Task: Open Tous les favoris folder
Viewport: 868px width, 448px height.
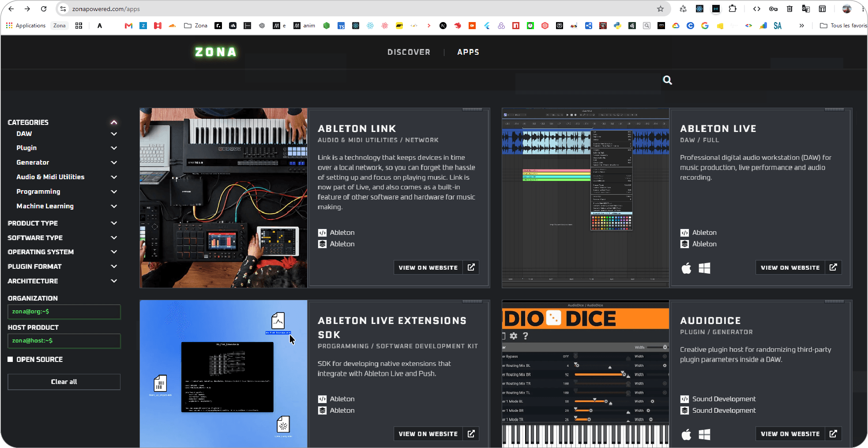Action: pos(843,26)
